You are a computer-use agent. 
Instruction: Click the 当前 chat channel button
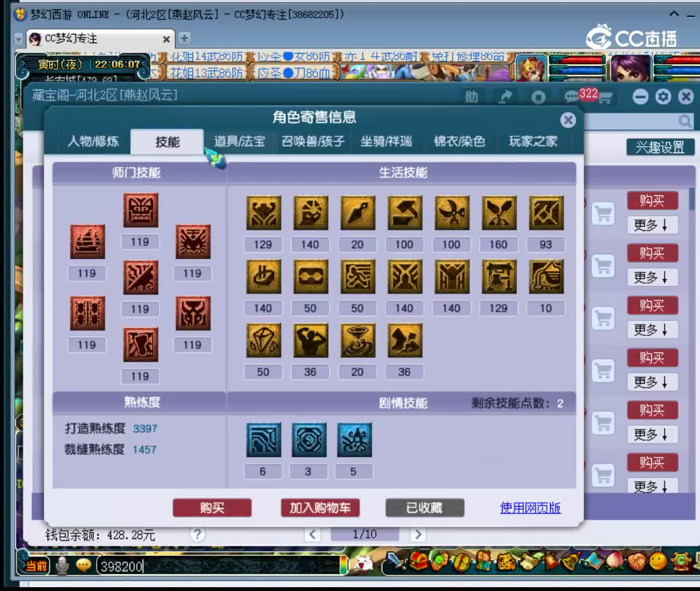pos(37,566)
